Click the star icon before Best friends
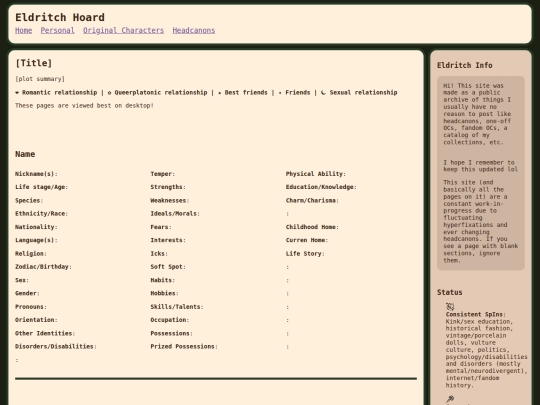 [220, 93]
